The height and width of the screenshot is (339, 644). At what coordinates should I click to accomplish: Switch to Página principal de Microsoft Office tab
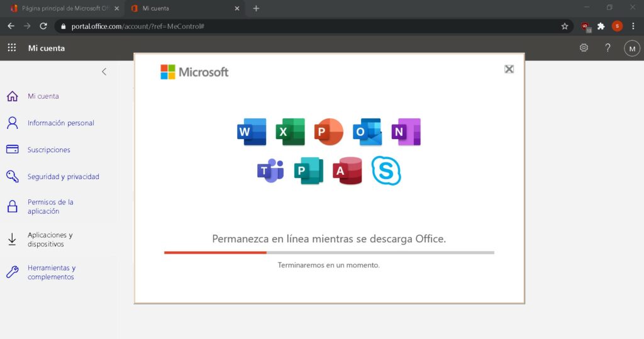click(62, 9)
